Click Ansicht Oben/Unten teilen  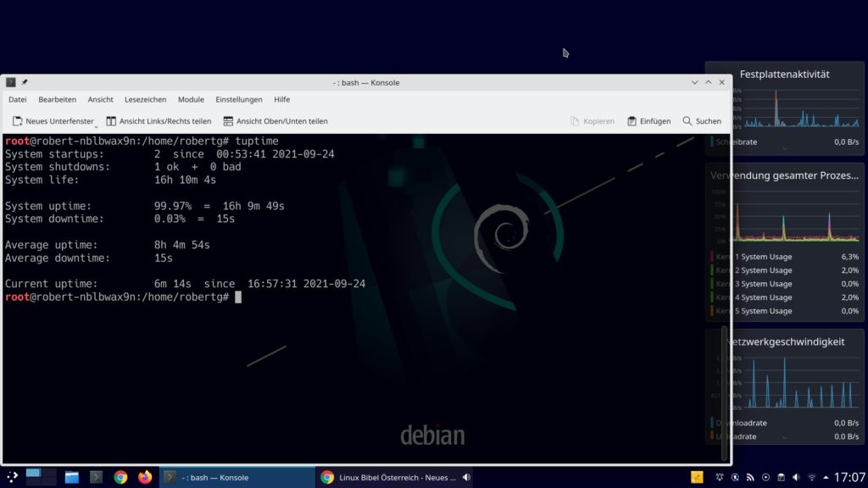tap(275, 121)
